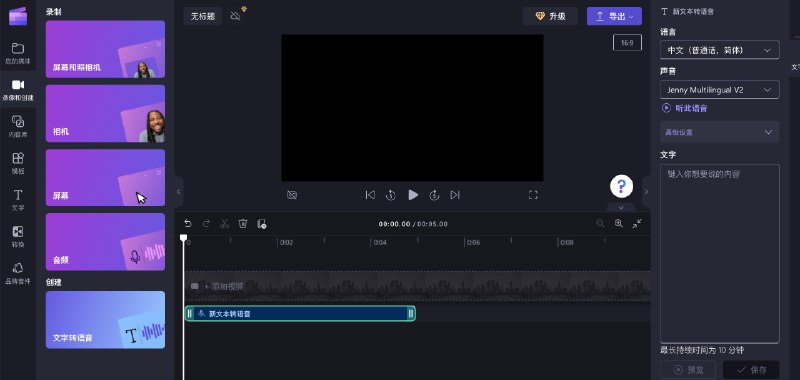Screen dimensions: 800x380
Task: Choose the Camera (相机) recording card
Action: click(x=105, y=113)
